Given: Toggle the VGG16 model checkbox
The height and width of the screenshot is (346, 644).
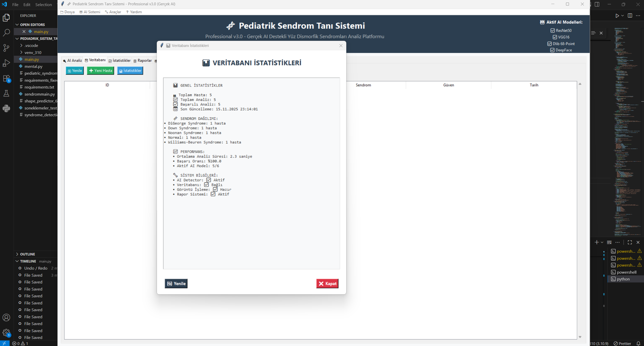Looking at the screenshot, I should 555,37.
